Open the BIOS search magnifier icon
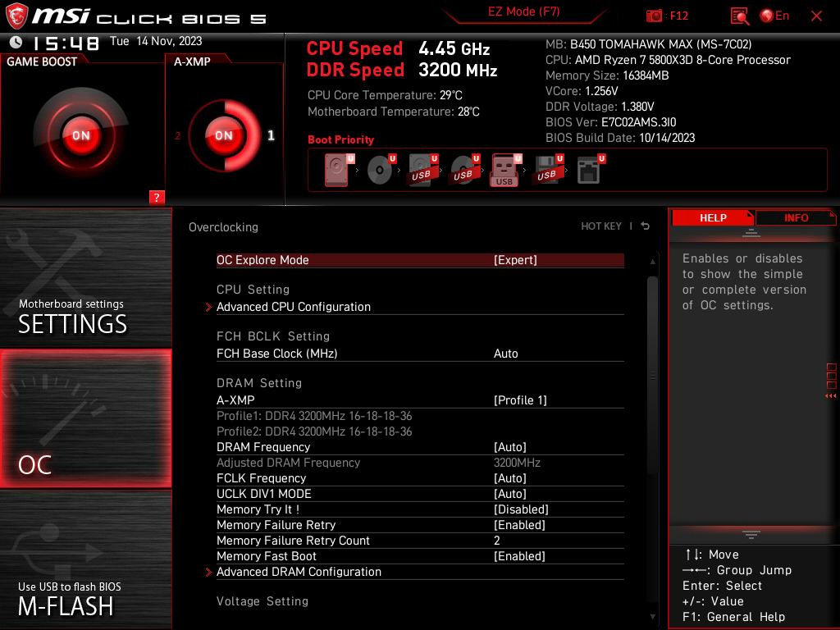This screenshot has height=630, width=840. pyautogui.click(x=740, y=16)
